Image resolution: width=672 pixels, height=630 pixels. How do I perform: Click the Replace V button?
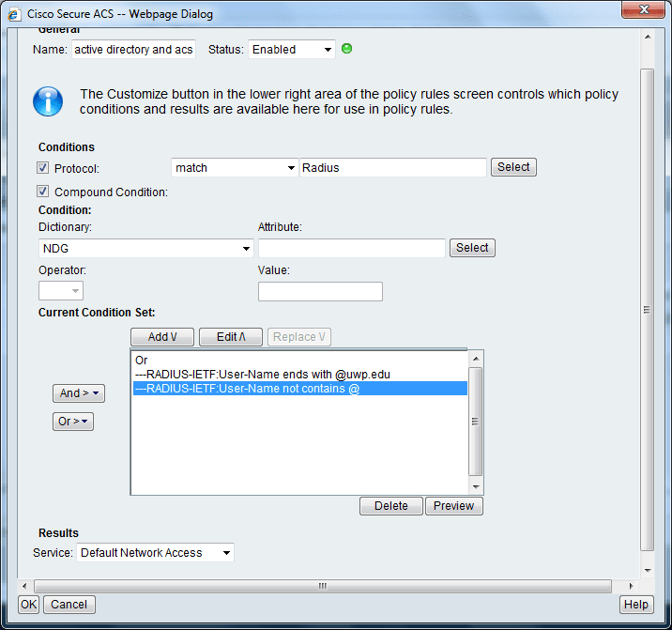coord(299,337)
